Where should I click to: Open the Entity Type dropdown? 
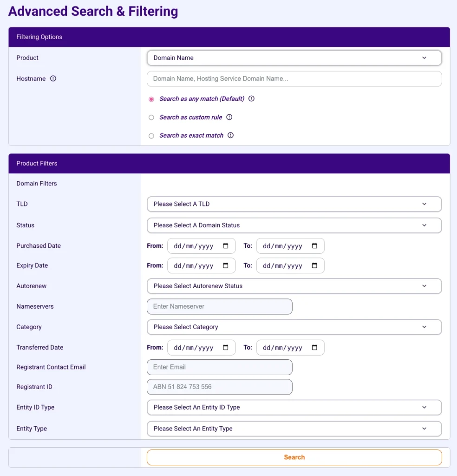[294, 429]
